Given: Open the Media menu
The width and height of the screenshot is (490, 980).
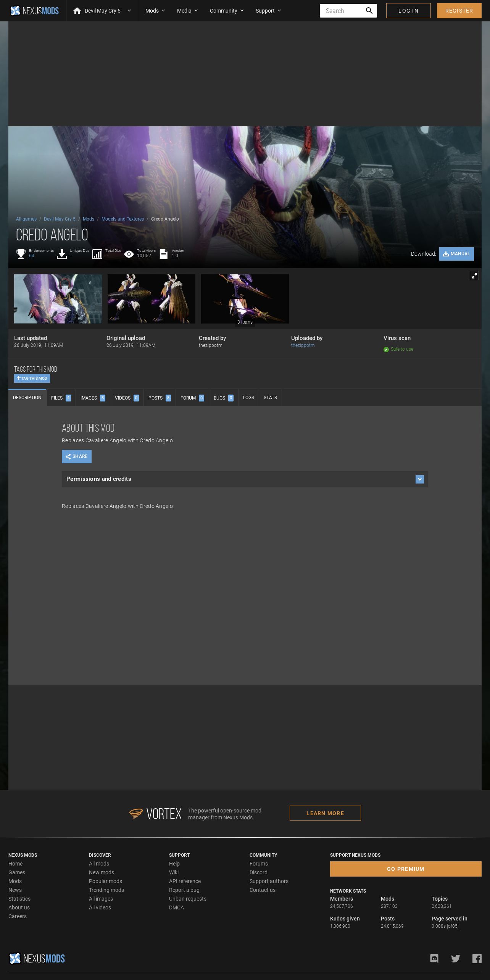Looking at the screenshot, I should pos(187,11).
